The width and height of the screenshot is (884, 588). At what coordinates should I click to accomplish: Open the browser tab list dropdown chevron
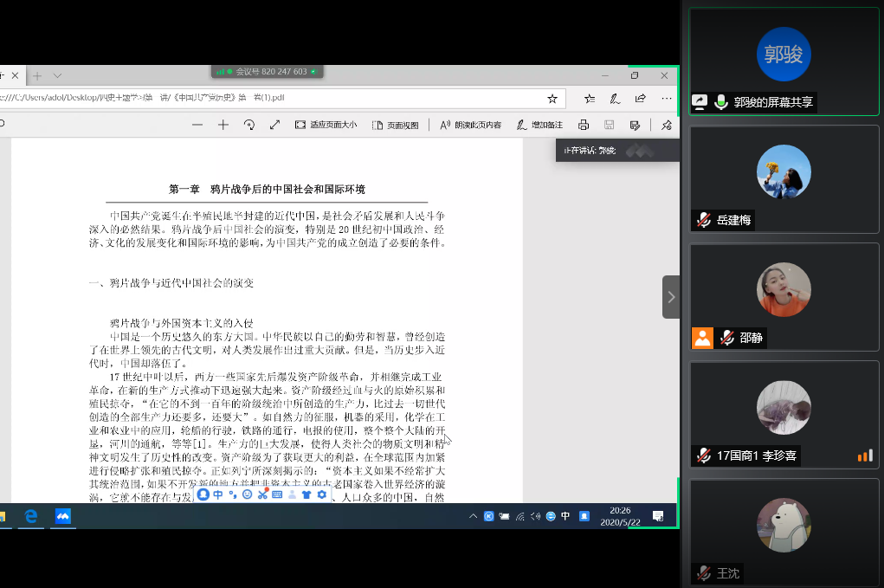[x=57, y=75]
